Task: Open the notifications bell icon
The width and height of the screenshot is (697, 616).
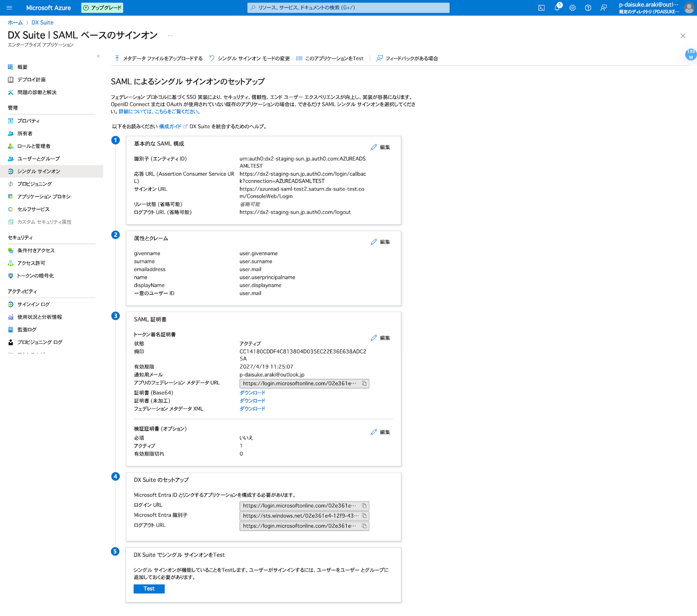Action: pos(557,8)
